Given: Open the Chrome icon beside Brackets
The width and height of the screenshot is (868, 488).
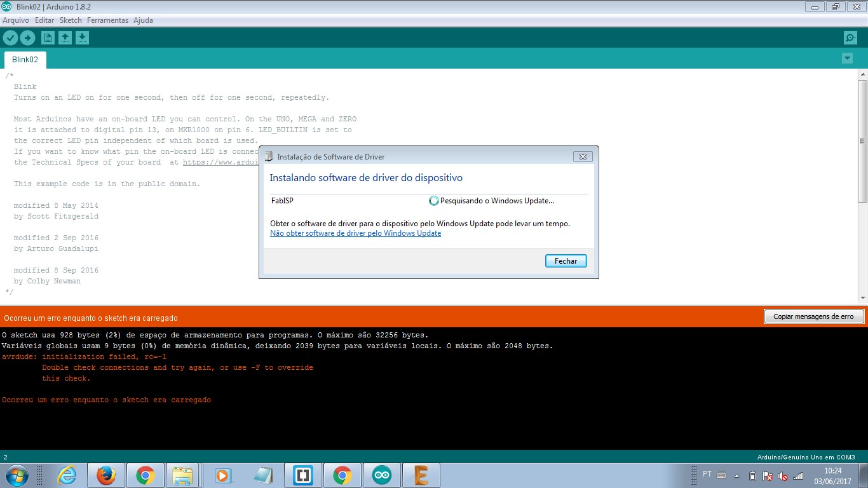Looking at the screenshot, I should tap(341, 475).
